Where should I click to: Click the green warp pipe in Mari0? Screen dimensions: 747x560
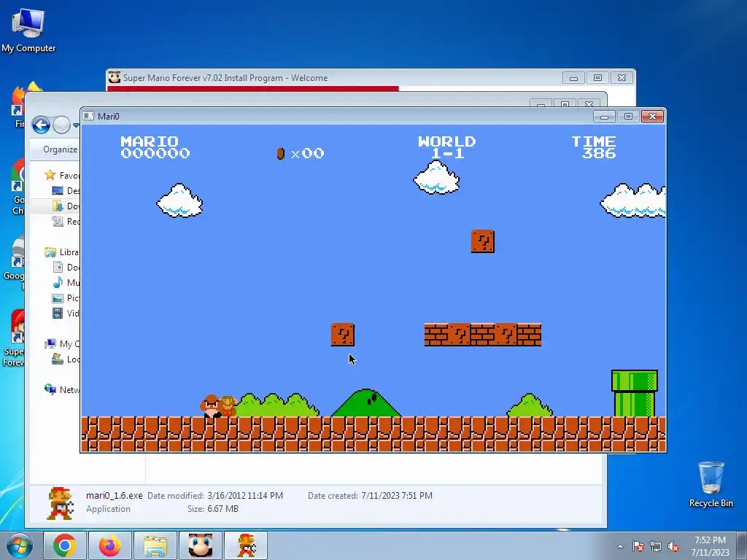point(635,393)
